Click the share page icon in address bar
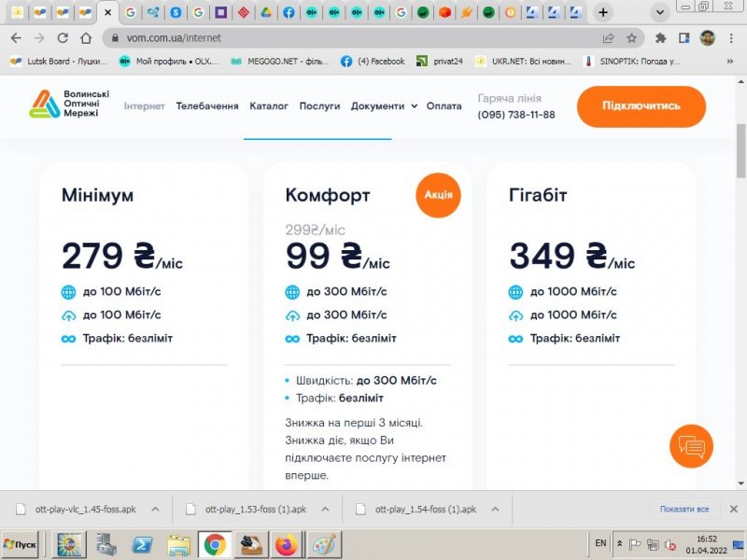 (x=609, y=38)
